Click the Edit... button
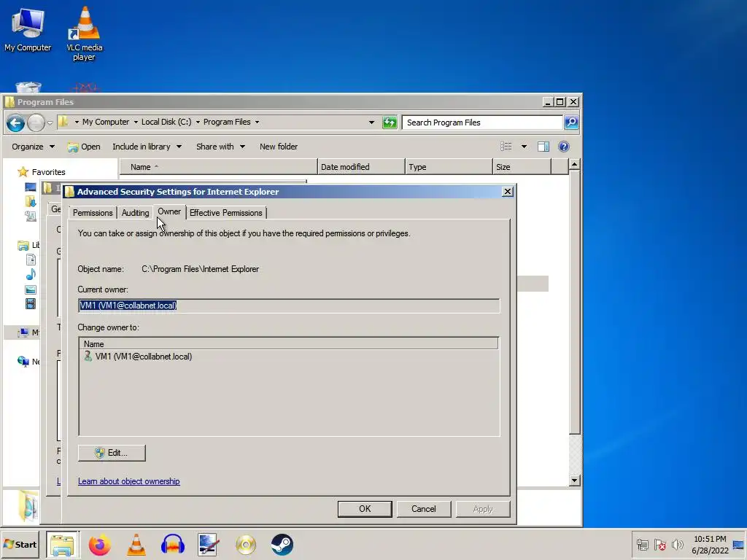This screenshot has height=560, width=747. click(x=112, y=453)
